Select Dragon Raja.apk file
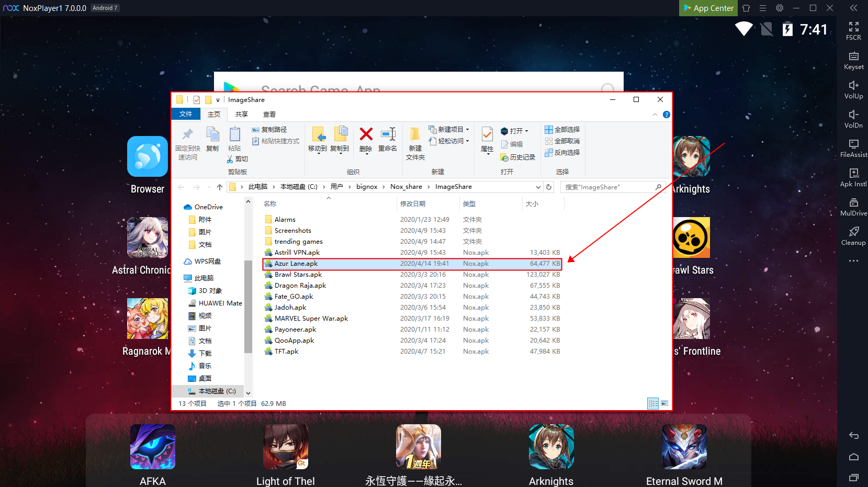Screen dimensions: 868x487 300,286
